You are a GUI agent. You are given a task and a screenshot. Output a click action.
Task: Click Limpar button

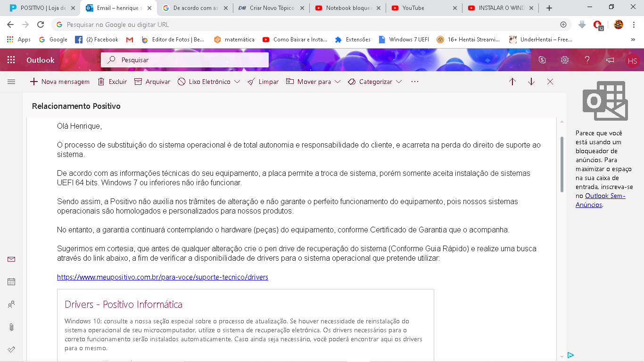tap(263, 82)
